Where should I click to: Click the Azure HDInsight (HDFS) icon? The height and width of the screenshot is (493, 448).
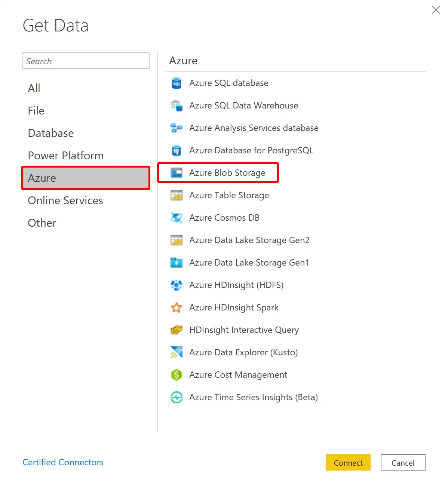pyautogui.click(x=176, y=285)
